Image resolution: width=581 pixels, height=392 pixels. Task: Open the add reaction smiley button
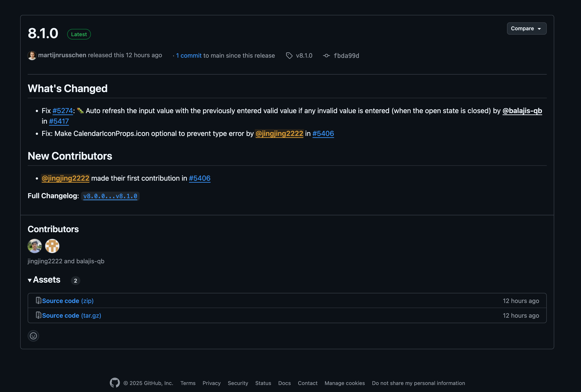click(33, 336)
